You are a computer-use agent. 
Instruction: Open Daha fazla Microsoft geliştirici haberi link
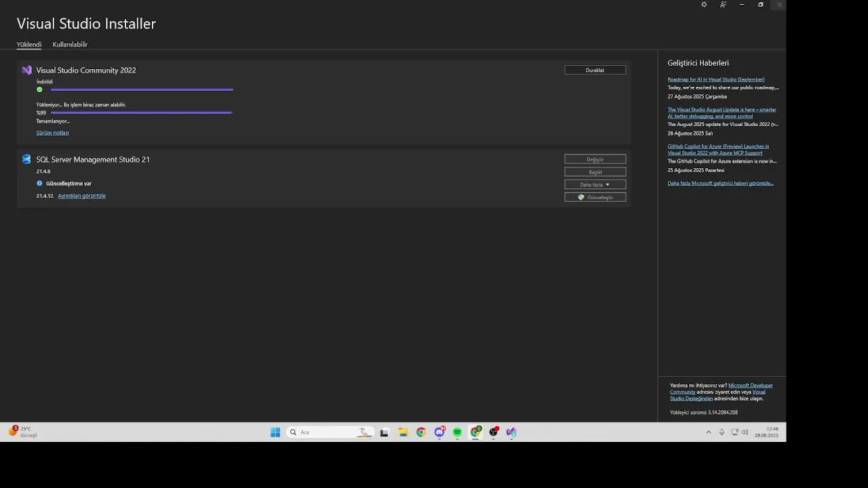720,183
